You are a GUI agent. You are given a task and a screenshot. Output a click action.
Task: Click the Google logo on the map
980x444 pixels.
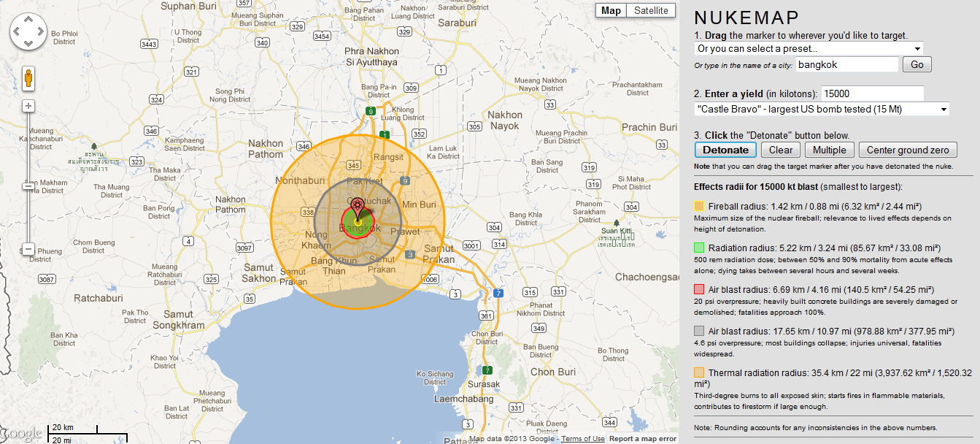[x=21, y=434]
